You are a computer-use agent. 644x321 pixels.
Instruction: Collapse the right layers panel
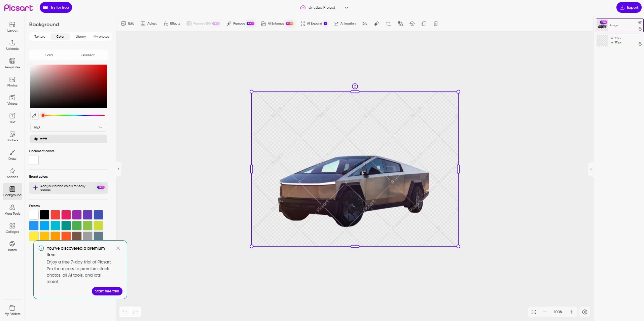[591, 169]
